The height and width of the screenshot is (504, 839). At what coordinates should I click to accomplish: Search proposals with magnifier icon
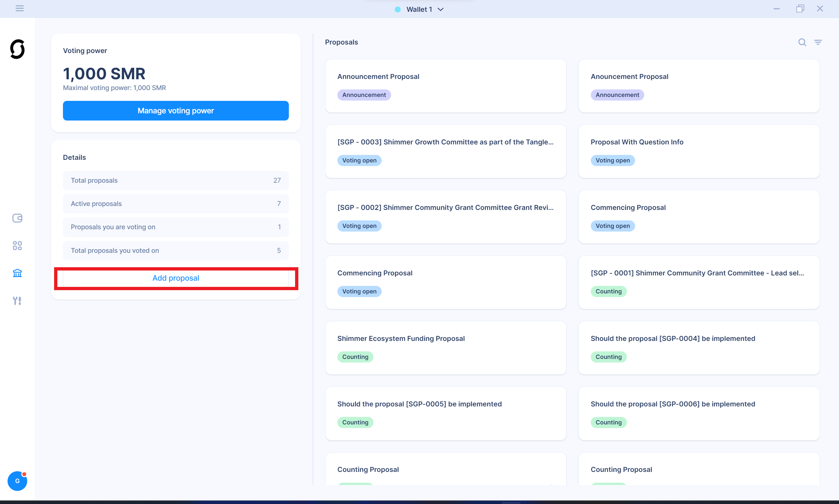click(x=802, y=42)
